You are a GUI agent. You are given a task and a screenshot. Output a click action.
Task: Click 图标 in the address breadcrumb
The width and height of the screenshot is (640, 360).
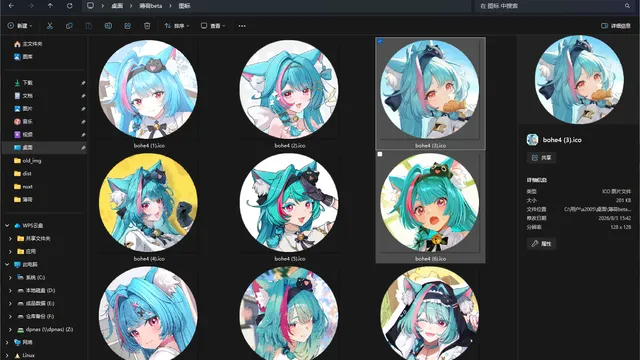click(184, 6)
